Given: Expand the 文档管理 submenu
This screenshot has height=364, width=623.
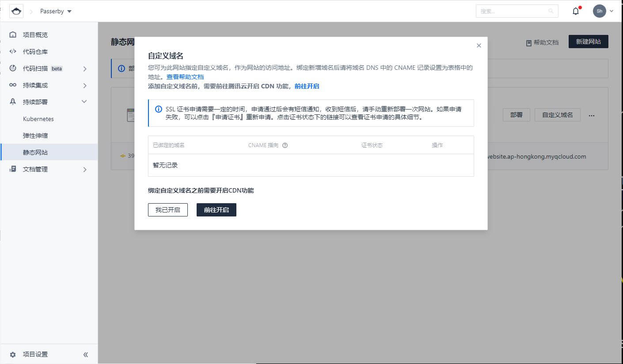Looking at the screenshot, I should coord(85,170).
